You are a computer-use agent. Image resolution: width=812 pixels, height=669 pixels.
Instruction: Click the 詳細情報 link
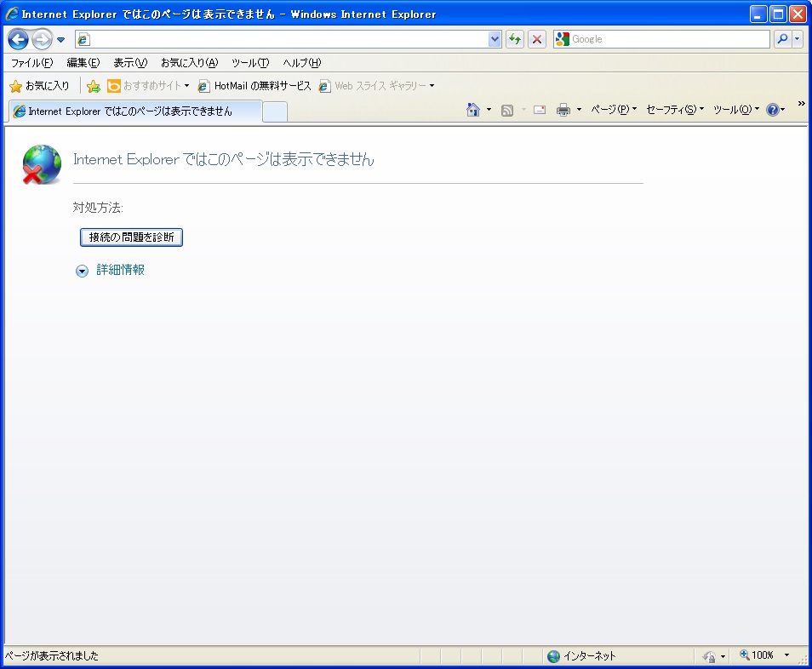(121, 270)
